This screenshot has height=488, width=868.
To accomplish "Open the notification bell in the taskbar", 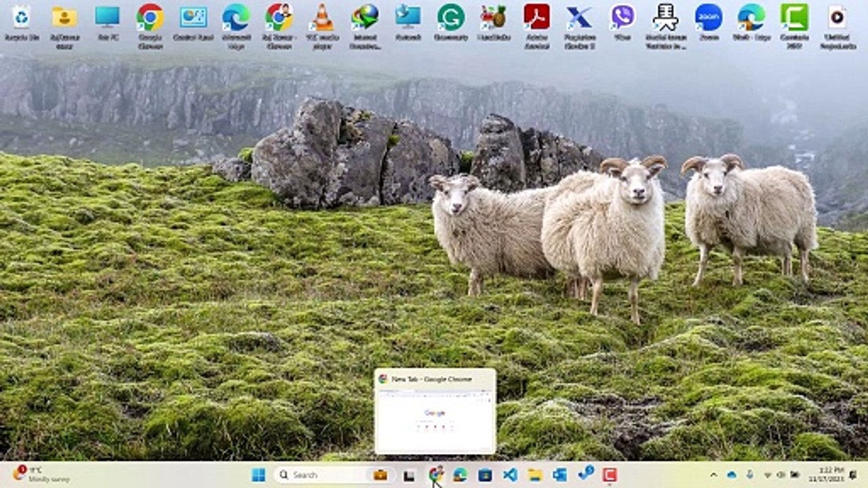I will (853, 474).
